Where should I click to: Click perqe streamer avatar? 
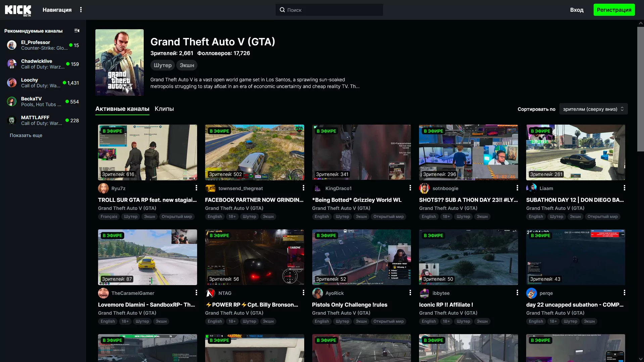[532, 293]
